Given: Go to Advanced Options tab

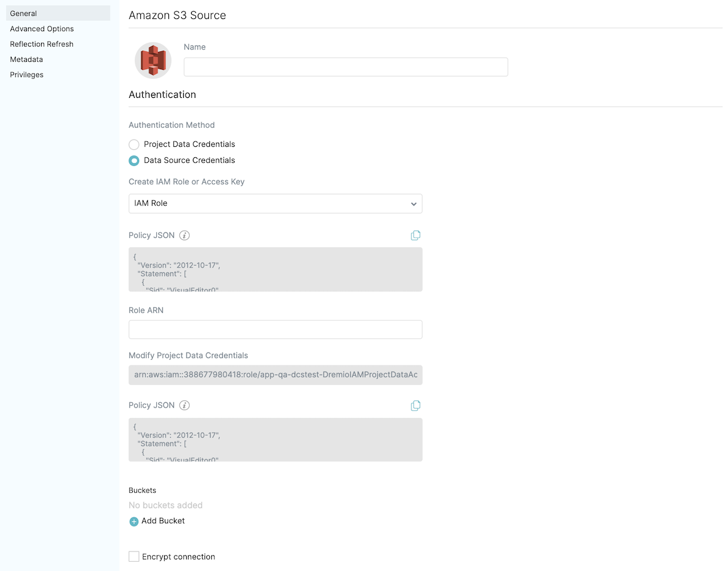Looking at the screenshot, I should [x=42, y=29].
